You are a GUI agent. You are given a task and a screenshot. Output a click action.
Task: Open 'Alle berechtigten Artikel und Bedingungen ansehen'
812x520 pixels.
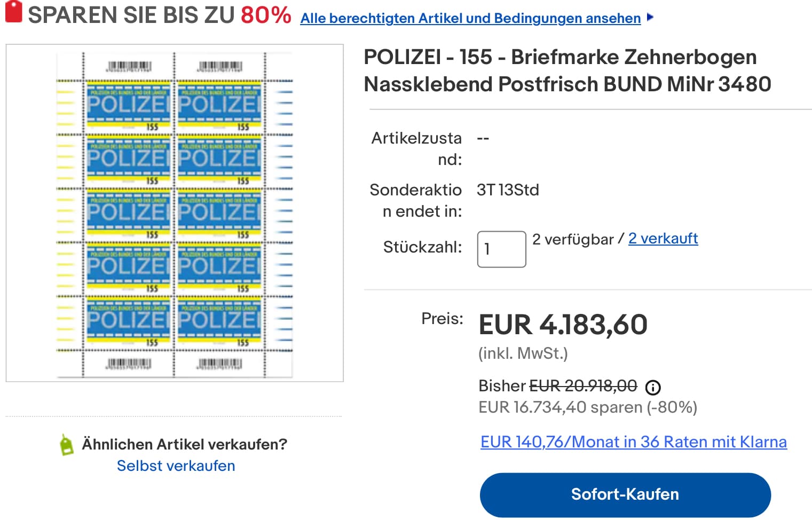(x=470, y=18)
